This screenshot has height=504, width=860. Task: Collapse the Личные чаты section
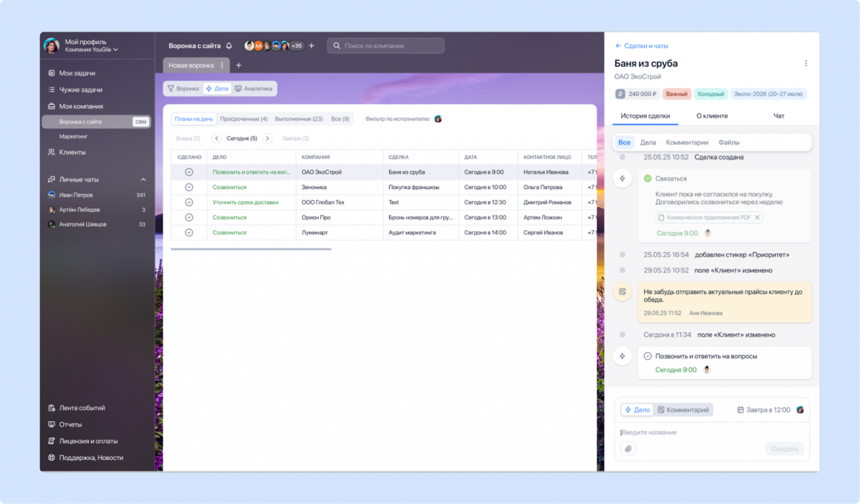[x=143, y=179]
